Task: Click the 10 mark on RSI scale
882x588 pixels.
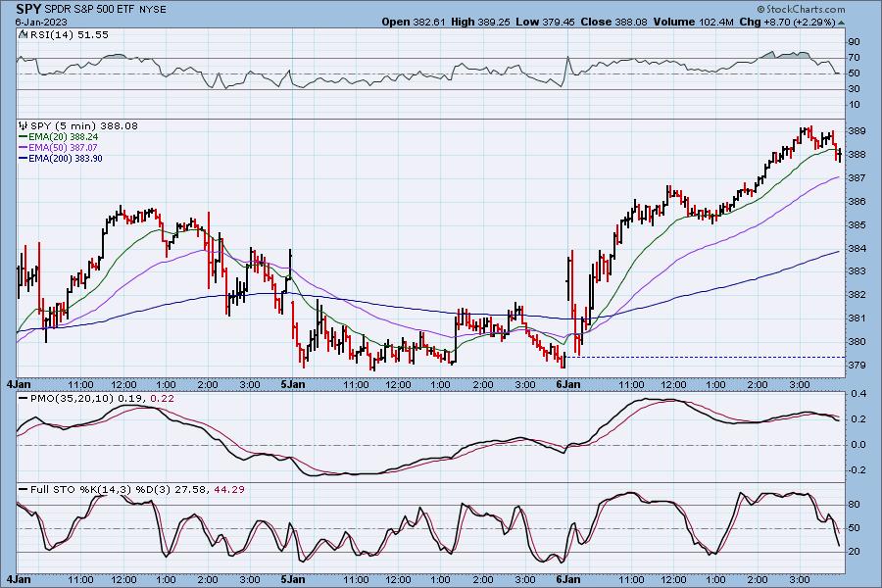Action: pyautogui.click(x=854, y=105)
